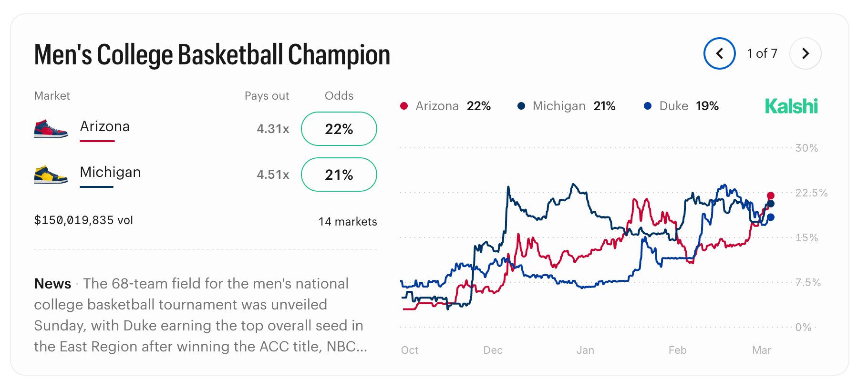The height and width of the screenshot is (391, 868).
Task: Click the Arizona endpoint on the chart
Action: [x=771, y=195]
